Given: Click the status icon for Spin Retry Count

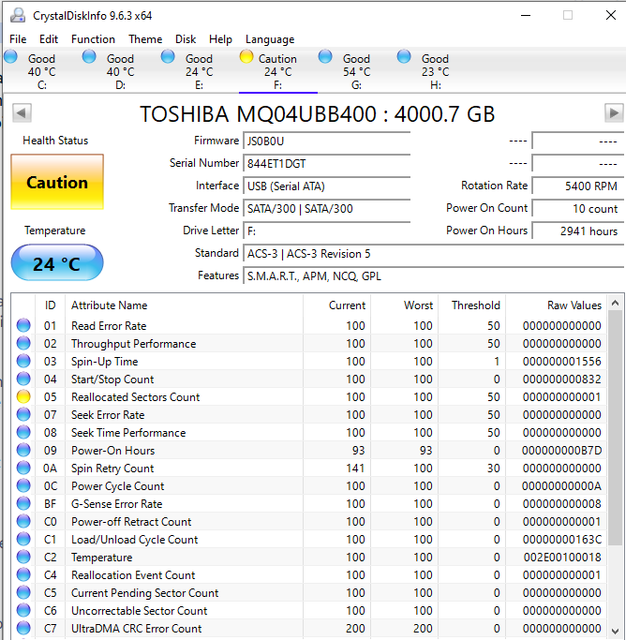Looking at the screenshot, I should pos(23,468).
